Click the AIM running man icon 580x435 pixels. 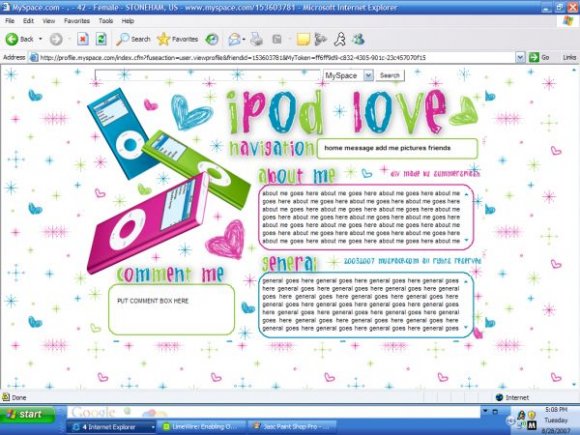(x=340, y=39)
